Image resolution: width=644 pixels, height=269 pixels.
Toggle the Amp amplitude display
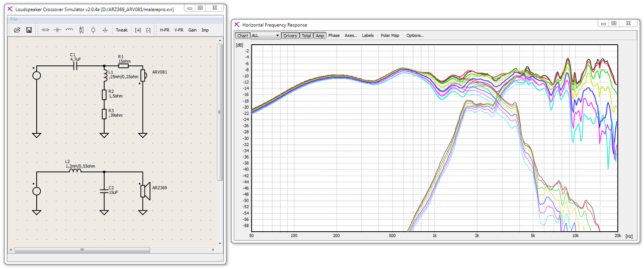coord(320,36)
